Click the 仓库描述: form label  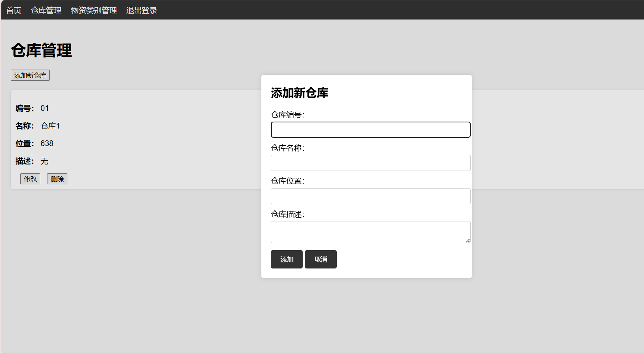click(288, 214)
